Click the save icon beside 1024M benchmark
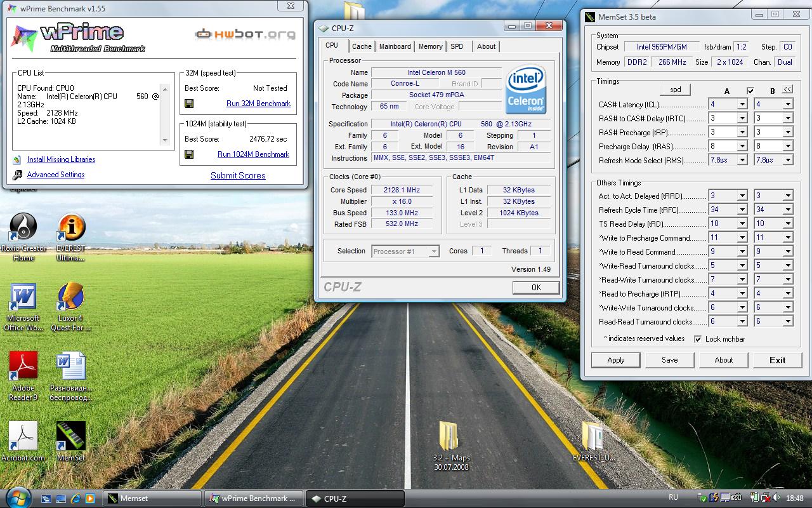This screenshot has height=508, width=812. tap(189, 154)
